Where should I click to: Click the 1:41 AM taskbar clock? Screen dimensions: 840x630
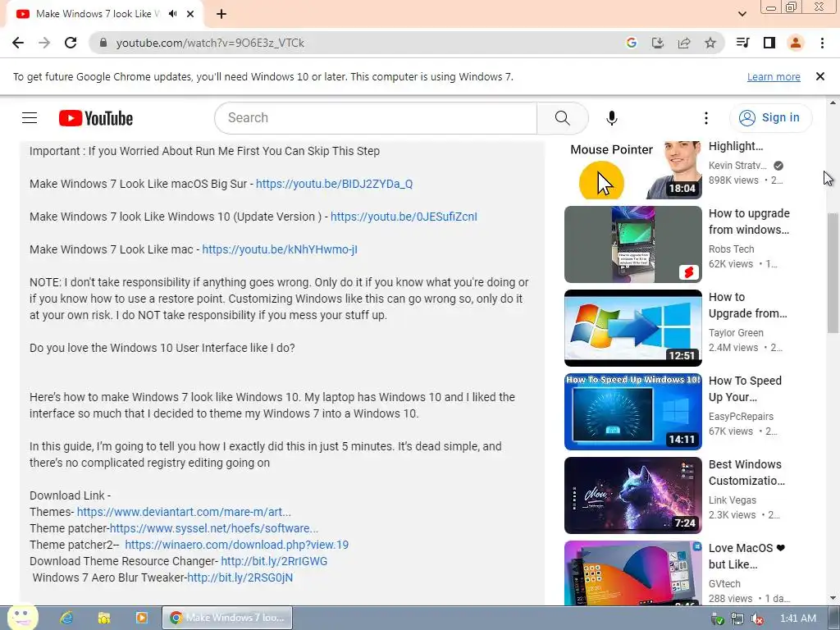(x=797, y=619)
